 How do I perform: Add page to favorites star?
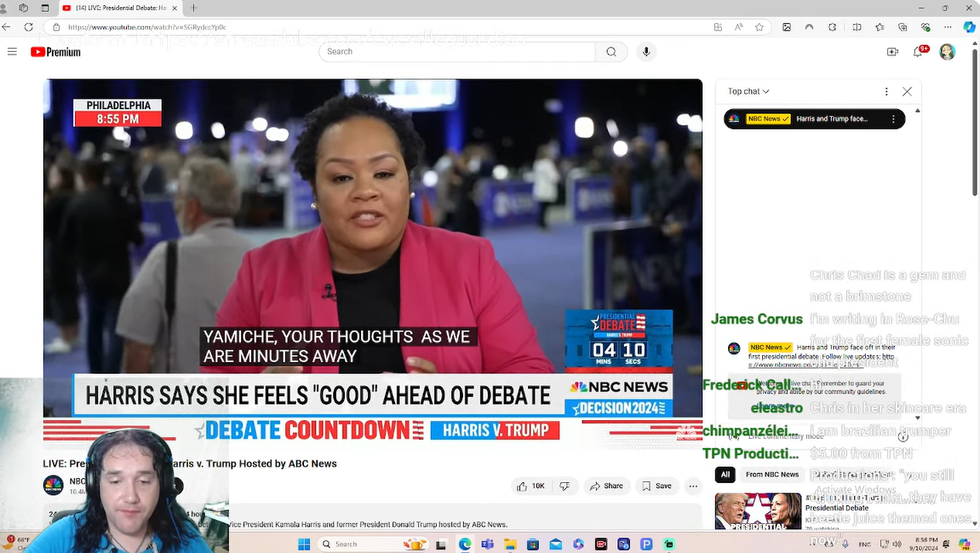[759, 27]
